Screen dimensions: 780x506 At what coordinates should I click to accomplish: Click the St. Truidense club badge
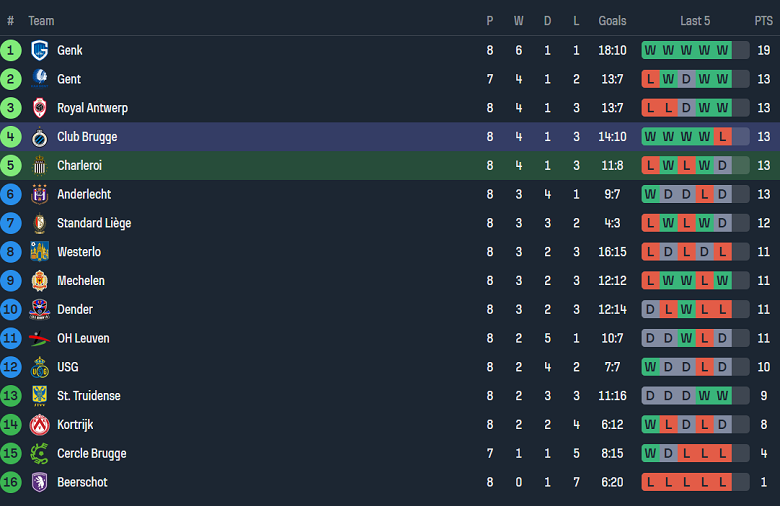click(x=40, y=396)
